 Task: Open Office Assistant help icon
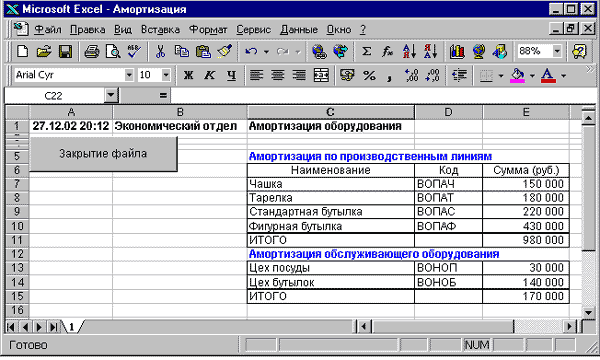579,51
